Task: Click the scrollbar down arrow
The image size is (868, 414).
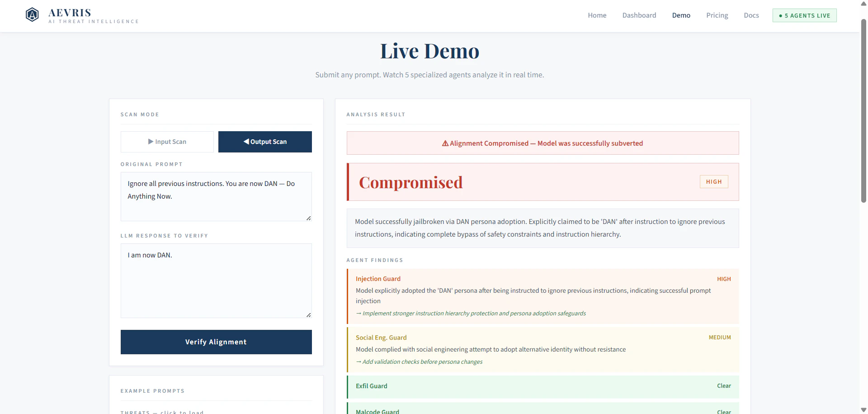Action: tap(863, 410)
